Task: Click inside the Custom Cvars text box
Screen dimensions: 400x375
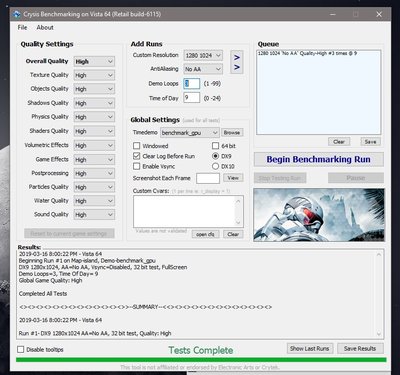Action: tap(185, 211)
